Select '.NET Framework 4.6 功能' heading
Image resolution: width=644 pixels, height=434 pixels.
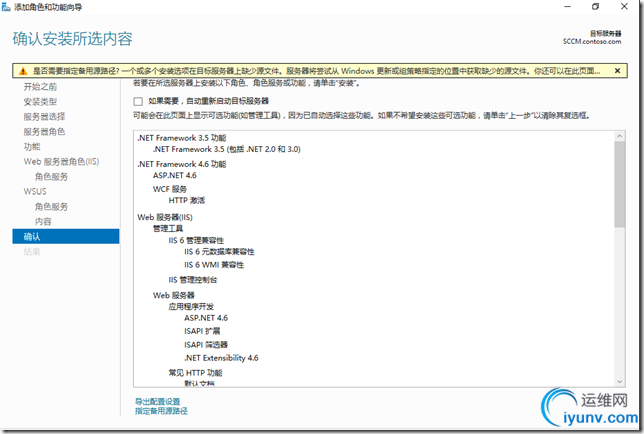(182, 164)
